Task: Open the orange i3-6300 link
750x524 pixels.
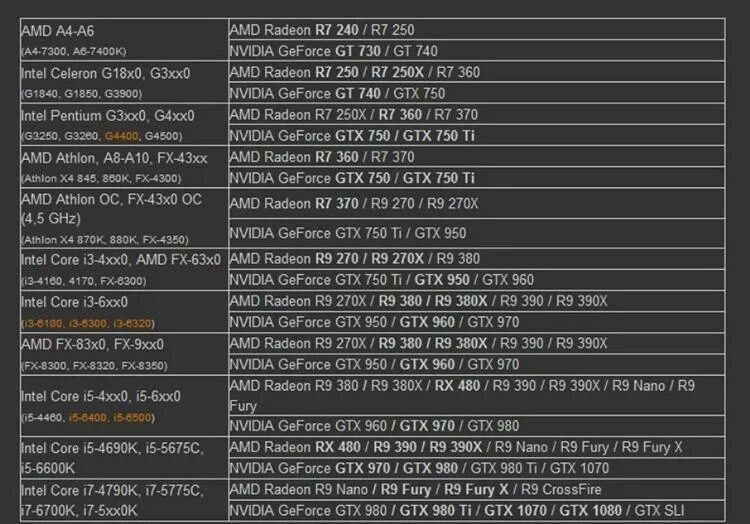Action: click(88, 324)
